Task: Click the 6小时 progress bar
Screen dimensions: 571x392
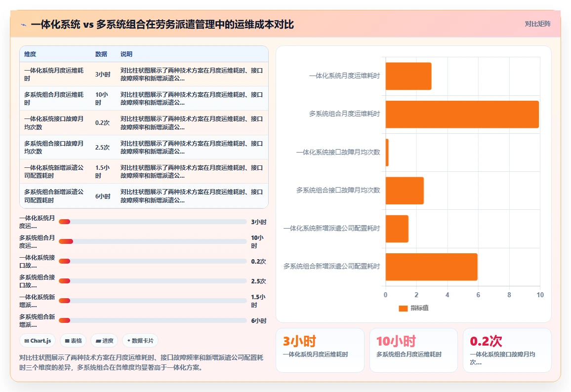Action: tap(153, 320)
